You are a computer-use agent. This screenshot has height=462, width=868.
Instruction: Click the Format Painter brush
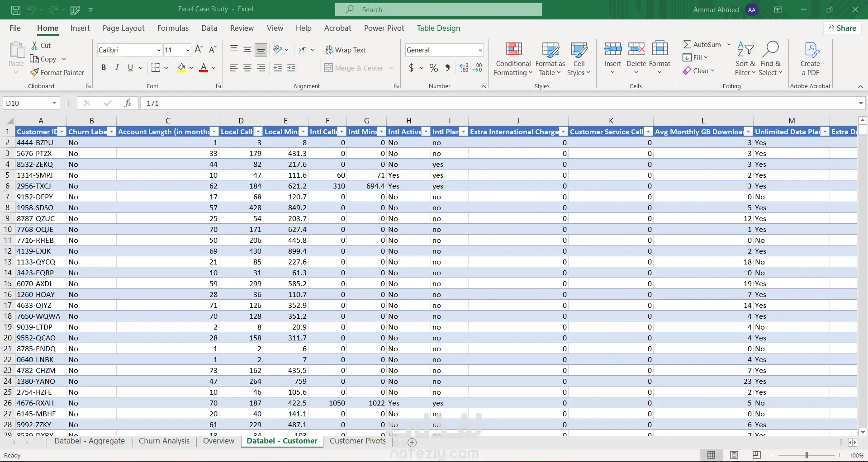[34, 72]
